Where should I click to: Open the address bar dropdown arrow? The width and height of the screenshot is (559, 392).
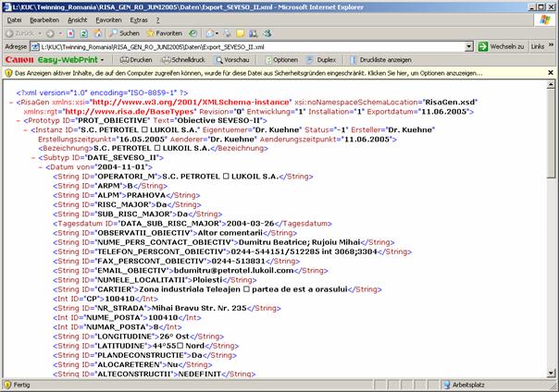[x=469, y=45]
